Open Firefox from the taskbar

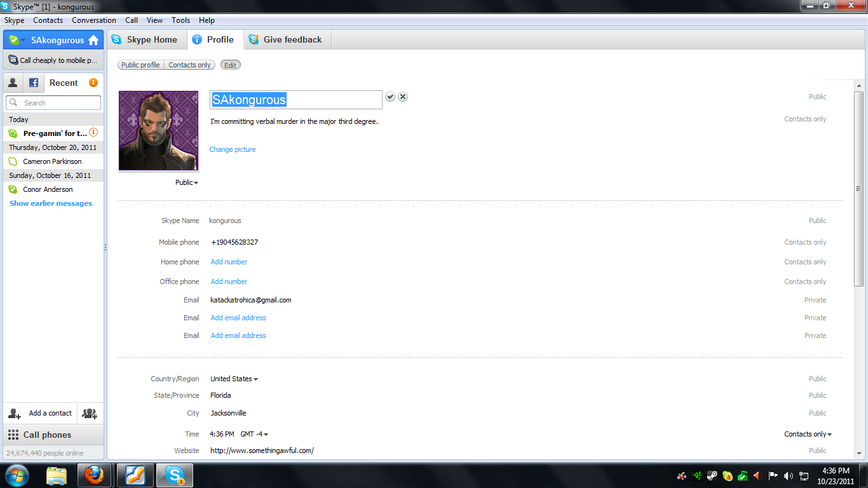tap(94, 475)
